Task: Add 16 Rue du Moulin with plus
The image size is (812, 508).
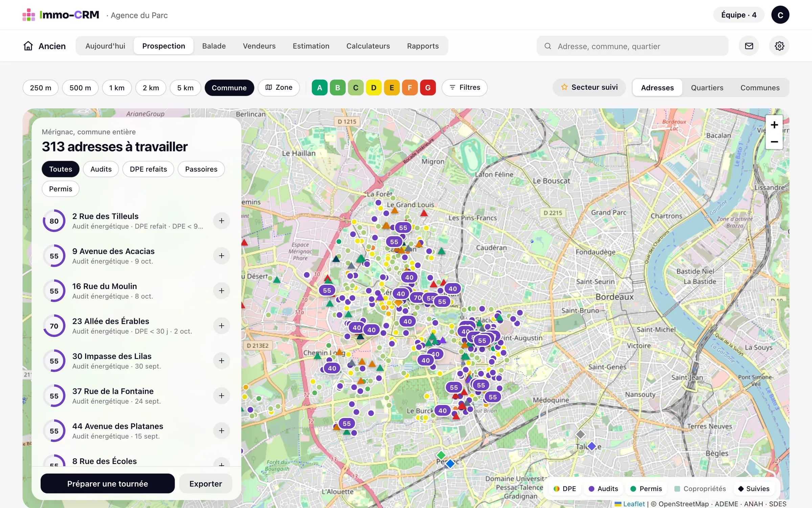Action: tap(222, 291)
